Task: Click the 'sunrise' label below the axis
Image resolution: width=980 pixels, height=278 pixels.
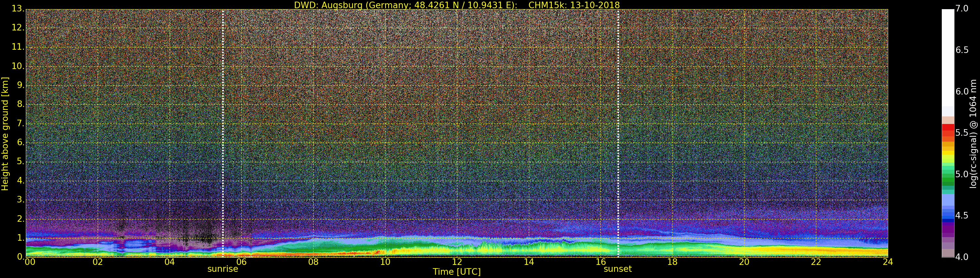Action: pyautogui.click(x=222, y=269)
